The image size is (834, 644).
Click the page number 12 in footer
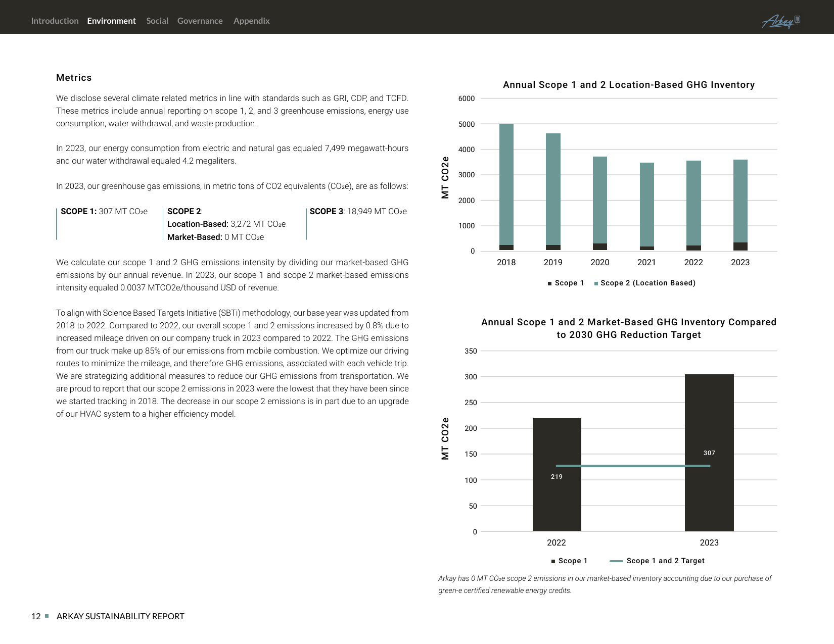(x=36, y=616)
